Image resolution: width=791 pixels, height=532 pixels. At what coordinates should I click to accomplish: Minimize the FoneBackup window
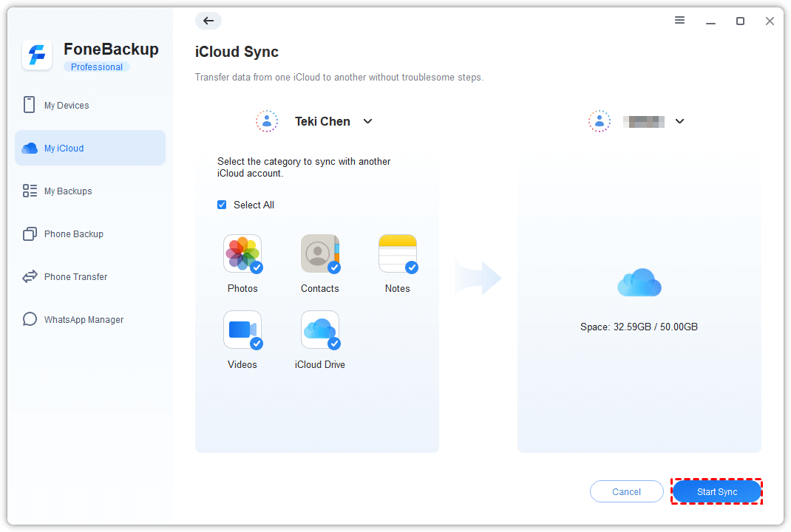coord(710,21)
